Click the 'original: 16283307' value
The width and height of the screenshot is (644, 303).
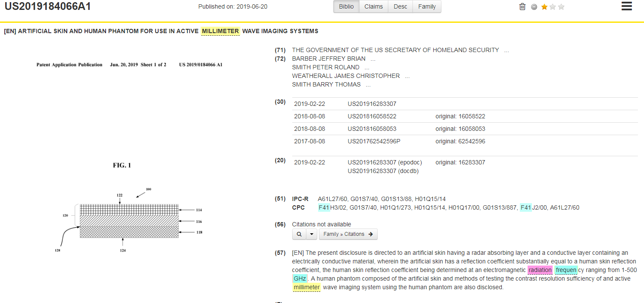pyautogui.click(x=460, y=162)
